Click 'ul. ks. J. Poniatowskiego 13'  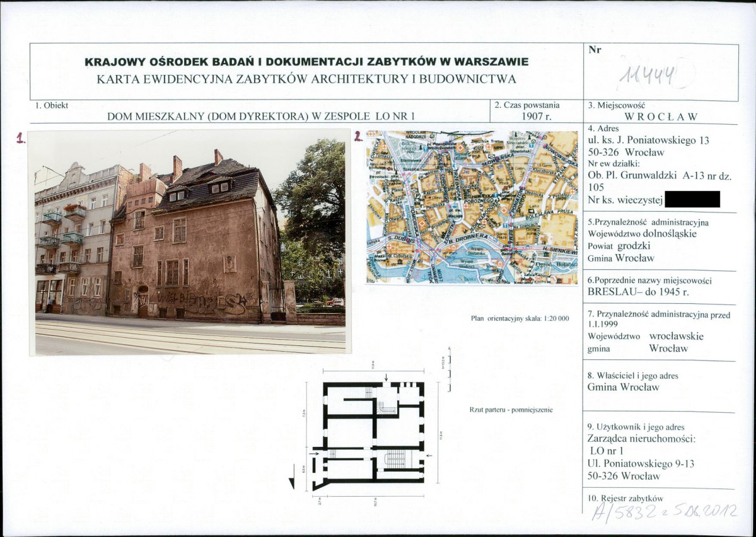648,141
